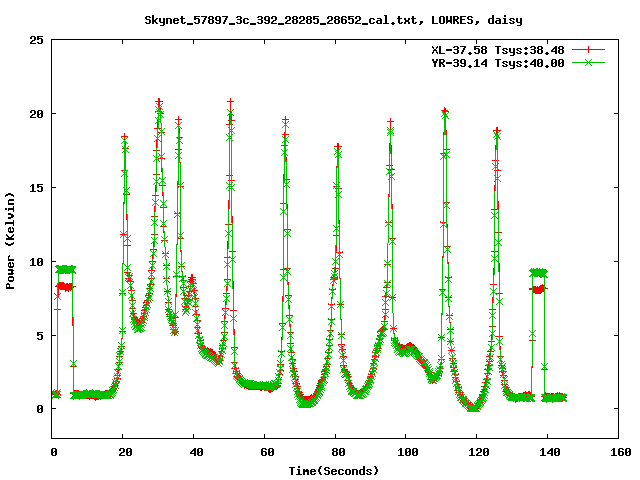Image resolution: width=640 pixels, height=480 pixels.
Task: Click the x-axis tick label 80
Action: tap(338, 452)
